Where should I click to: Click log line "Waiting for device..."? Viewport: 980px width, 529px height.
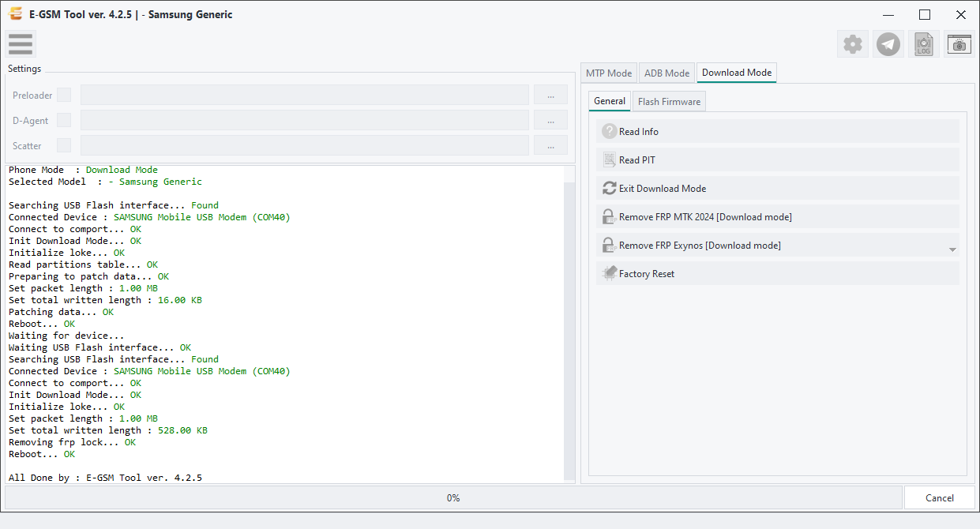66,336
